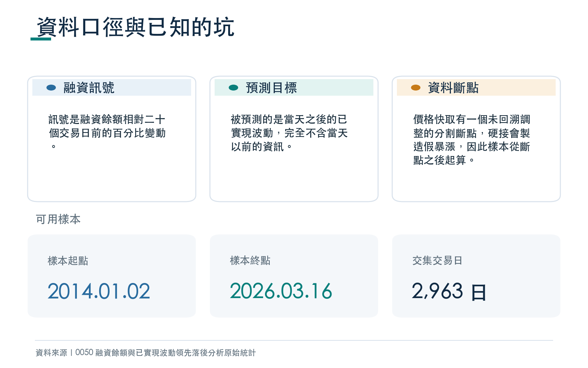
Task: Click the 資料斷點 description paragraph
Action: point(472,139)
